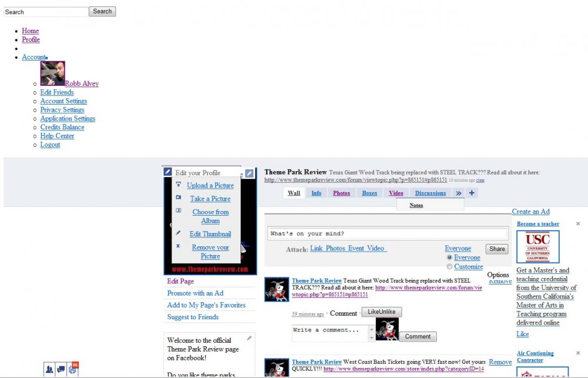The image size is (588, 378).
Task: Open the messages chat bubble icon
Action: pyautogui.click(x=61, y=369)
